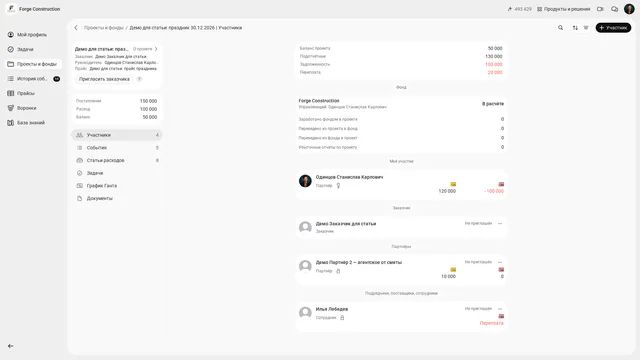Click the key icon under Одинцов Станислав Карлович
Screen dimensions: 640x360
pyautogui.click(x=338, y=186)
